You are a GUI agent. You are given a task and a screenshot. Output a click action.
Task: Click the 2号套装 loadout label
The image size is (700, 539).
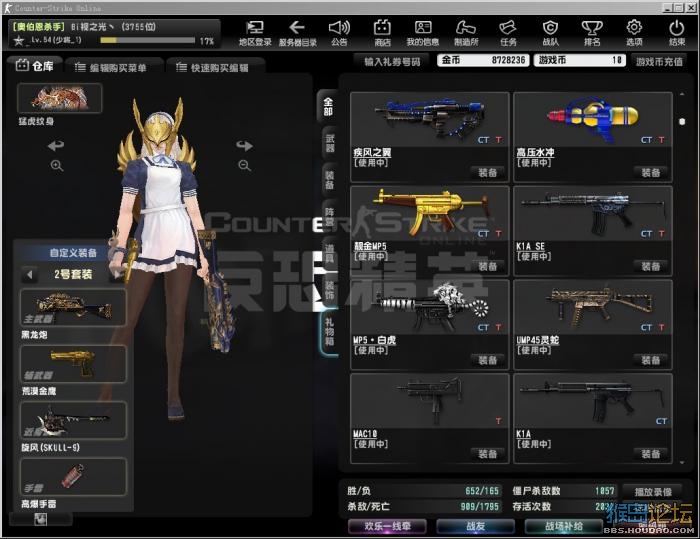[x=73, y=274]
